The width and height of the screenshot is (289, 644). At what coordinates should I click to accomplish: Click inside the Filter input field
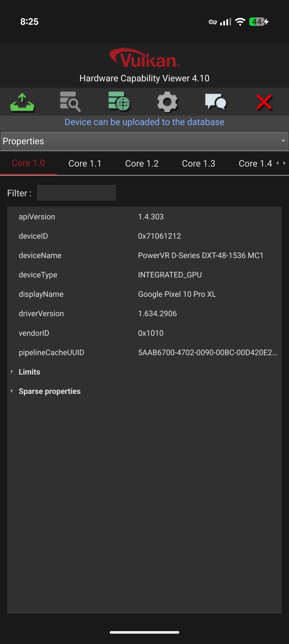point(76,192)
